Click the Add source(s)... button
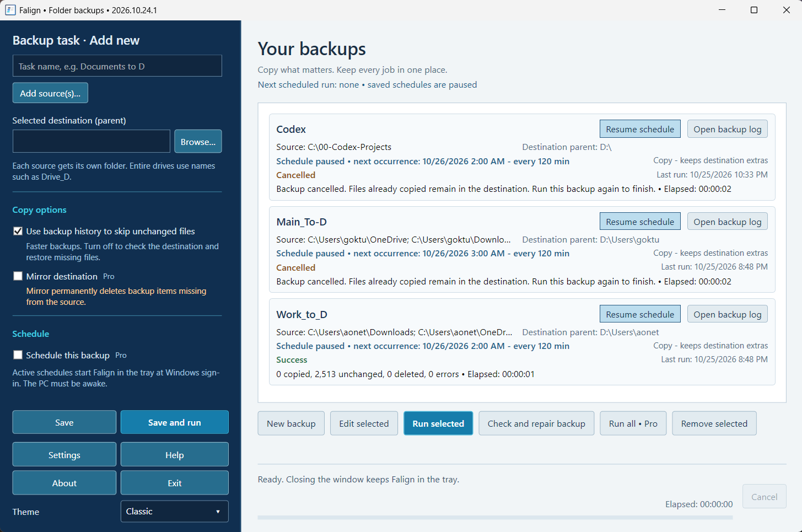 pos(50,93)
